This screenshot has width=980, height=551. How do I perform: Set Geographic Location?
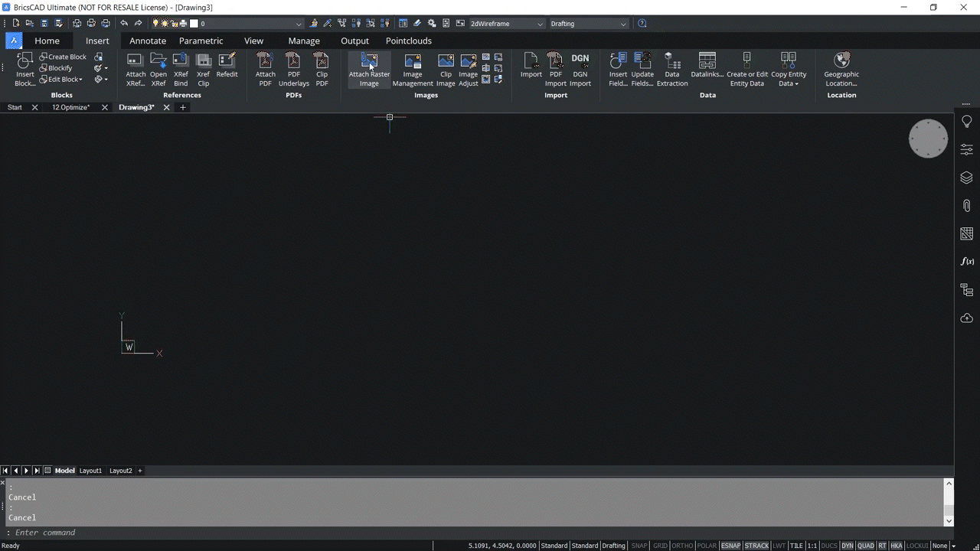pyautogui.click(x=841, y=69)
